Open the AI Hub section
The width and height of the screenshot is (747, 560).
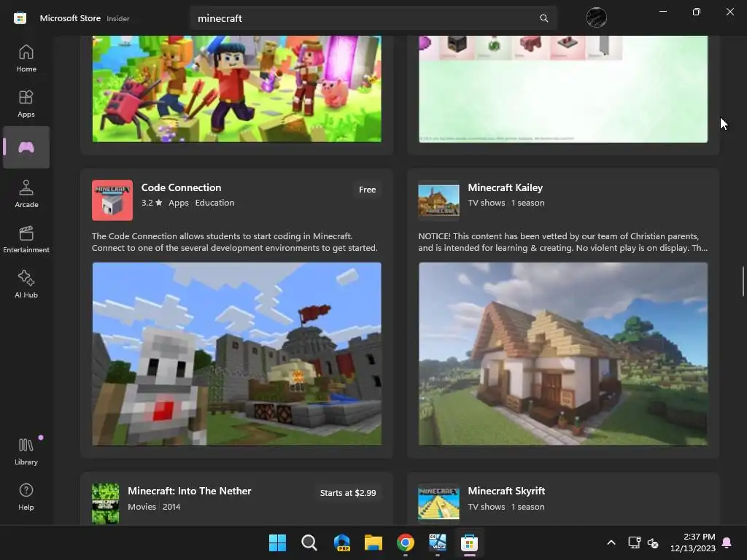click(x=26, y=284)
